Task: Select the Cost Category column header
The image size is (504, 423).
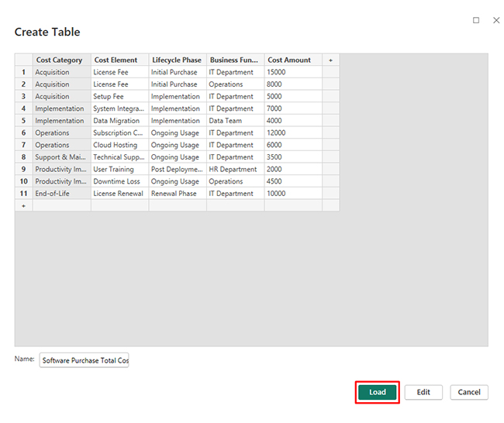Action: coord(60,60)
